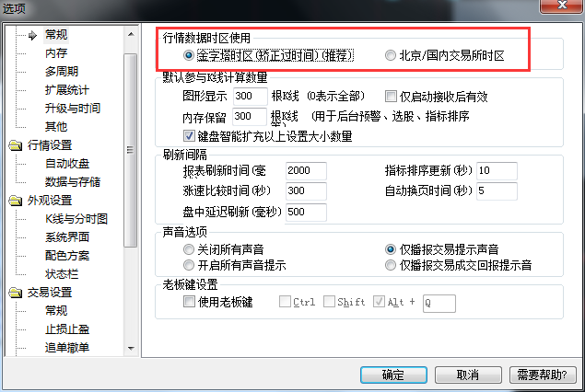585x392 pixels.
Task: Click the 外观设置 folder icon
Action: tap(16, 201)
